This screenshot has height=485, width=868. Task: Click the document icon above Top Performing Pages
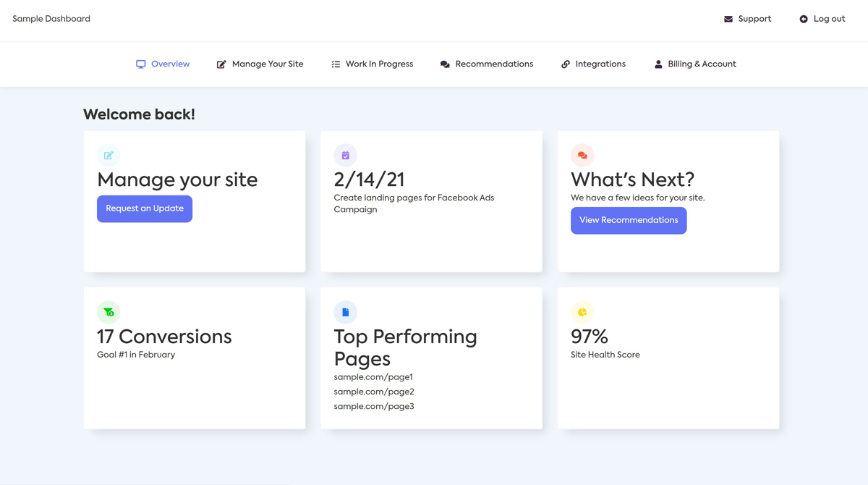coord(345,312)
